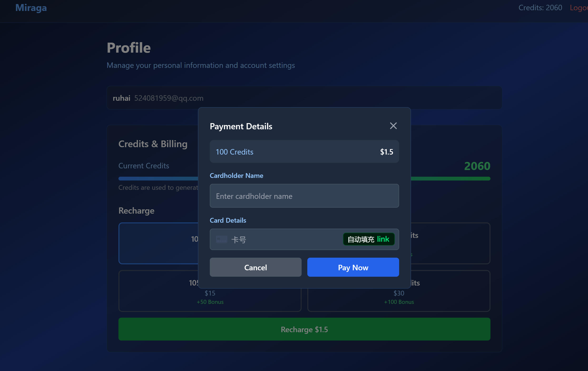Select the highlighted first recharge package
Screen dimensions: 588x371
click(x=158, y=243)
